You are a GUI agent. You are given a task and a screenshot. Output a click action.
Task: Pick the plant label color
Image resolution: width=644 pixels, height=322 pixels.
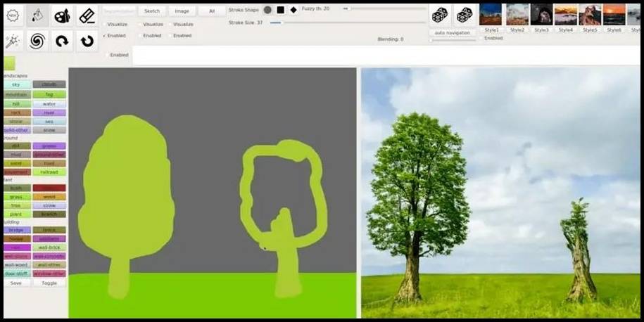(x=16, y=214)
